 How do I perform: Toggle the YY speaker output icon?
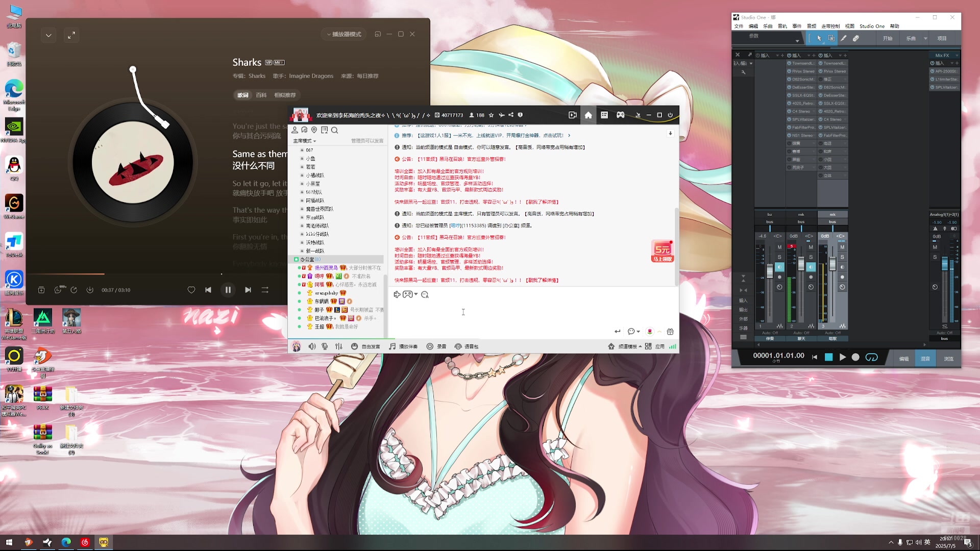click(312, 346)
